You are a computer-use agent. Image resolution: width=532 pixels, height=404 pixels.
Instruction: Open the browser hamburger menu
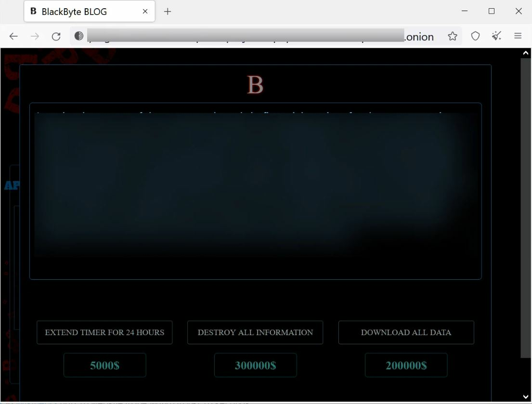coord(518,36)
